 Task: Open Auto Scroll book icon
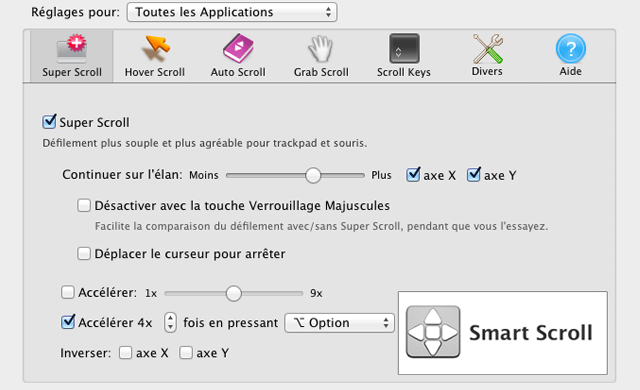[238, 49]
